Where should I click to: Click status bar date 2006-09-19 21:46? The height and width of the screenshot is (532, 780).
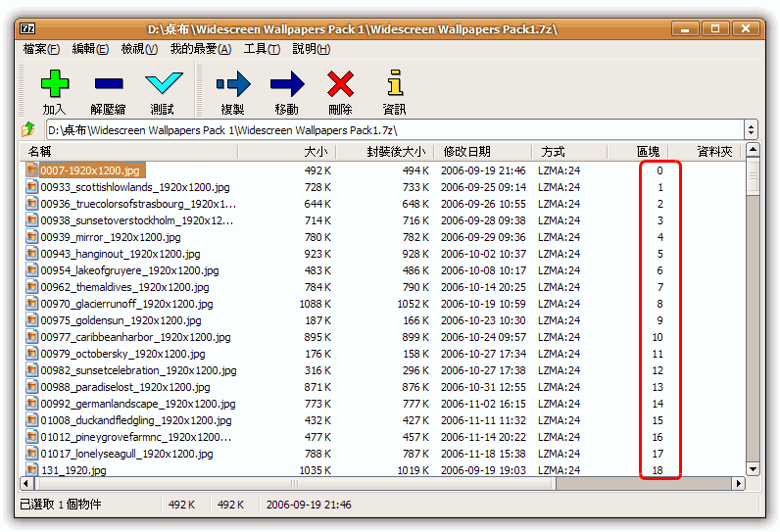pyautogui.click(x=309, y=505)
